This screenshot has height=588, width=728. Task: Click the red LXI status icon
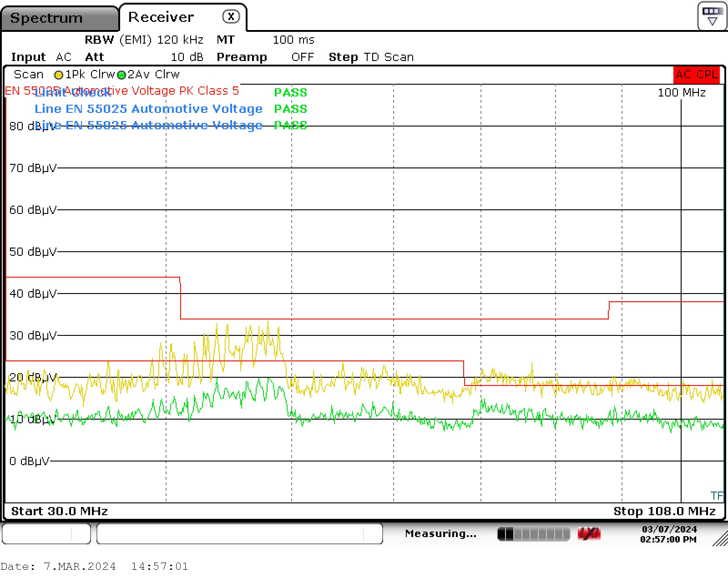(589, 533)
